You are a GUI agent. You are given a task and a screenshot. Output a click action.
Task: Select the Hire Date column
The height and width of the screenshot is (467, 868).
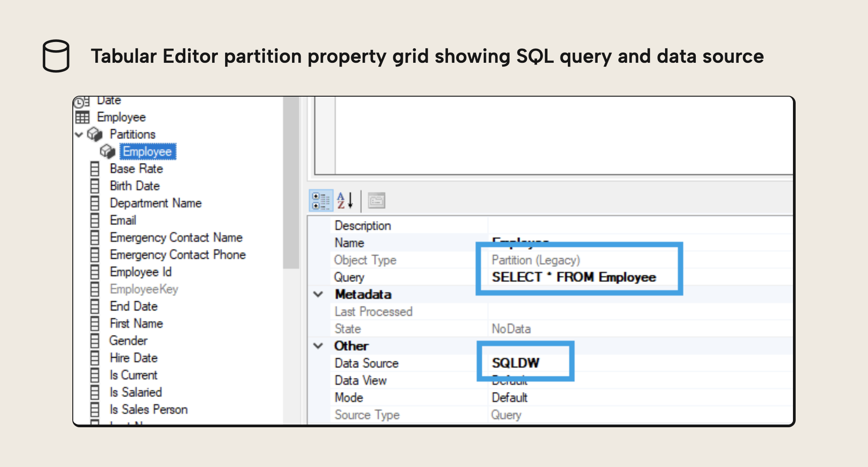point(133,358)
